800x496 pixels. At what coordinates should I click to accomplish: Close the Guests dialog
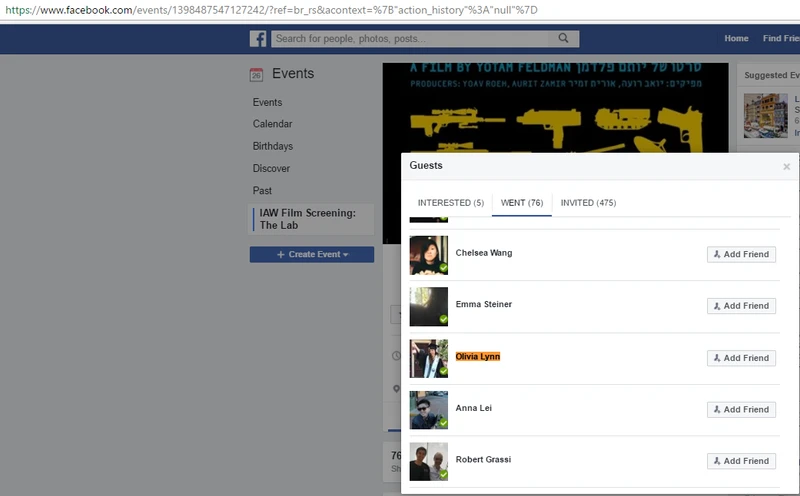point(786,166)
